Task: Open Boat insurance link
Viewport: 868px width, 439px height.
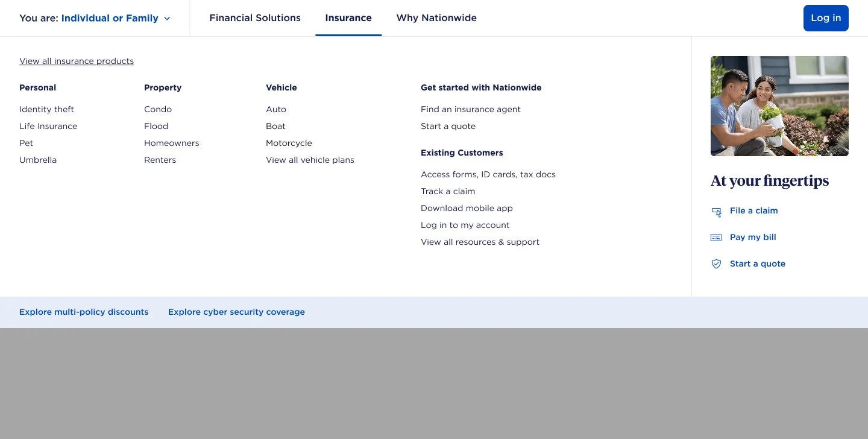Action: 275,126
